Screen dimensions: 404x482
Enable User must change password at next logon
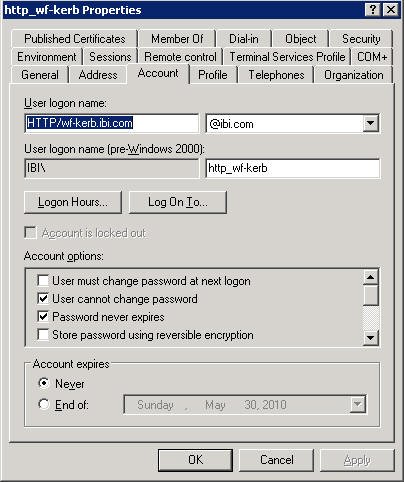[43, 281]
